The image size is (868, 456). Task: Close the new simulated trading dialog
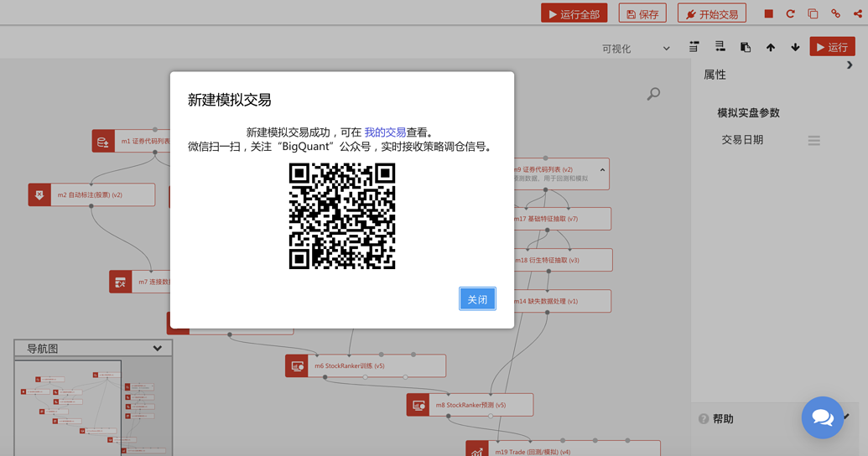pyautogui.click(x=477, y=299)
